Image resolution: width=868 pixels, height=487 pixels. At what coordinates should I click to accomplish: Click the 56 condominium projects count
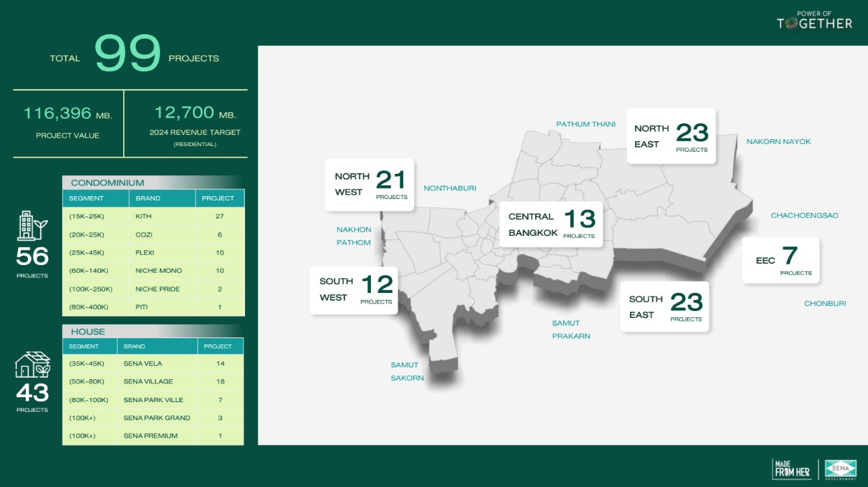[x=33, y=257]
